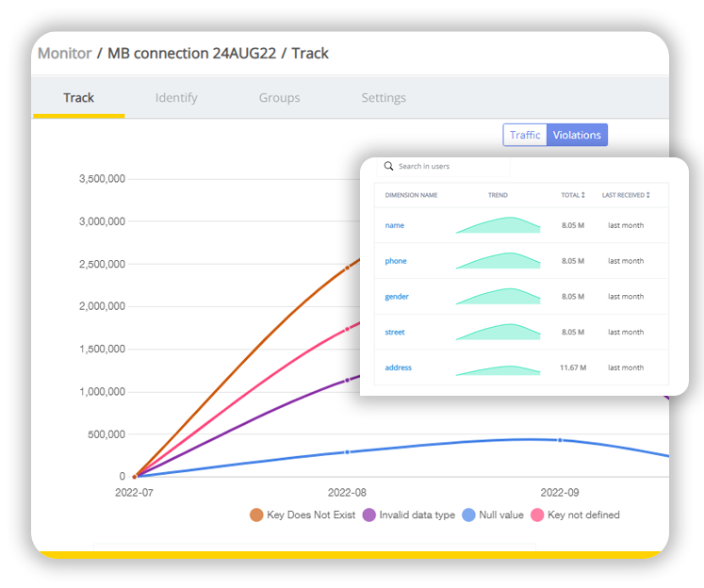Screen dimensions: 704x588
Task: Toggle the Invalid data type legend dot
Action: pos(369,514)
